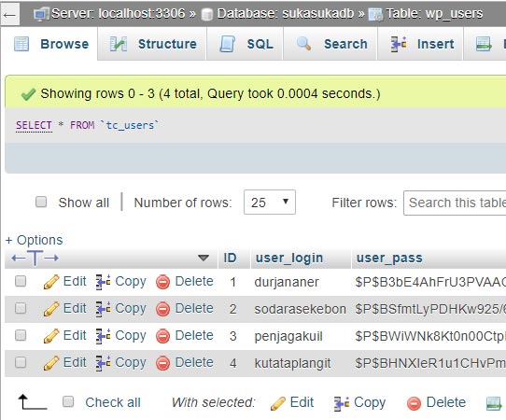Open the Number of rows dropdown
506x420 pixels.
click(270, 203)
